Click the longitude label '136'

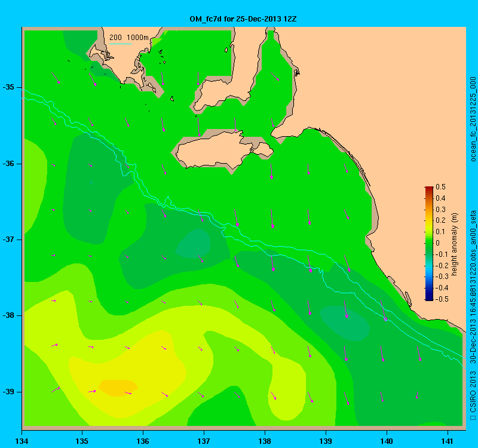click(143, 441)
